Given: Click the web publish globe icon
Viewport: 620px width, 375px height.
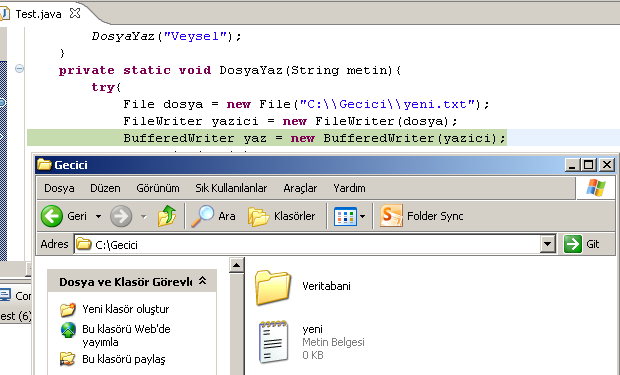Looking at the screenshot, I should pyautogui.click(x=68, y=330).
